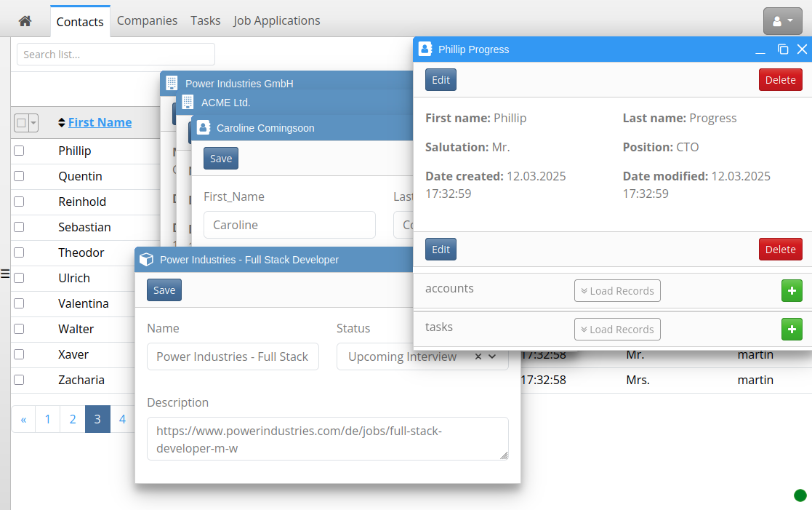Click into the Search list field
The image size is (812, 510).
[116, 55]
